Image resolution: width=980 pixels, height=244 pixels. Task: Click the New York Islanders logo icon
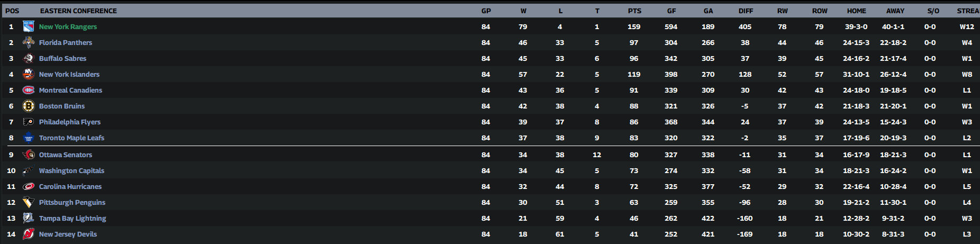coord(29,74)
